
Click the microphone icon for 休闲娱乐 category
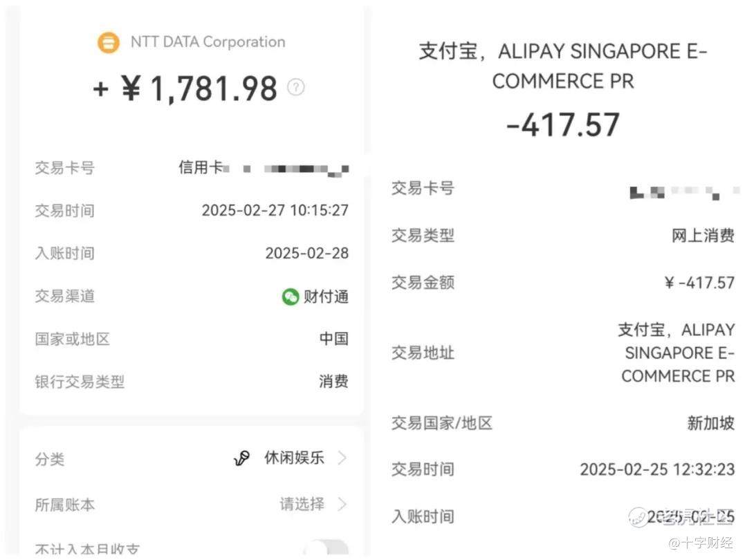(x=241, y=458)
